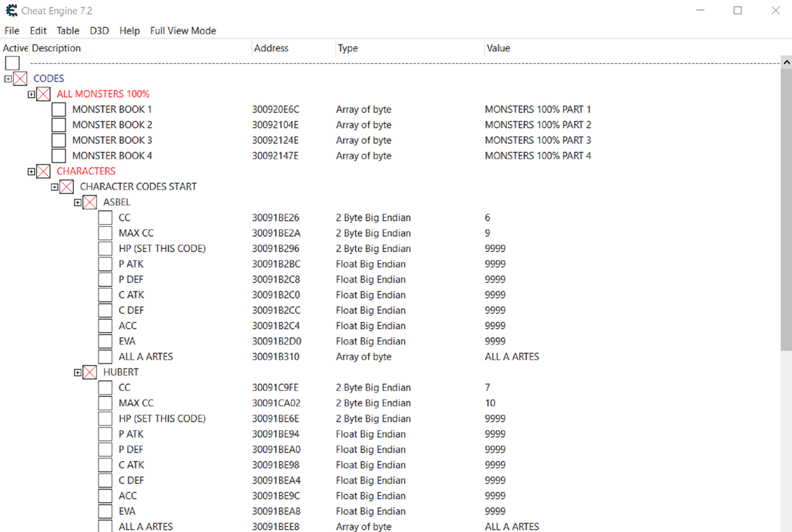The image size is (792, 532).
Task: Click value 9 in ASBEL's MAX CC row
Action: (x=487, y=233)
